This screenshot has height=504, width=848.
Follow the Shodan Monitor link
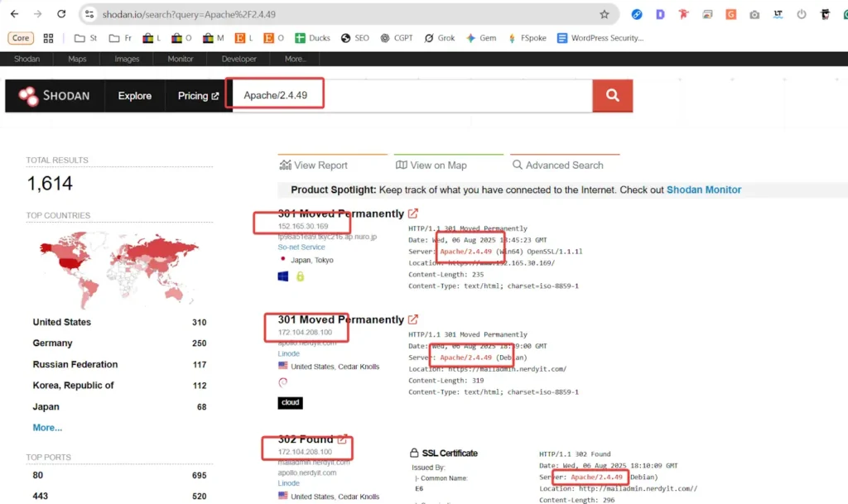[704, 190]
